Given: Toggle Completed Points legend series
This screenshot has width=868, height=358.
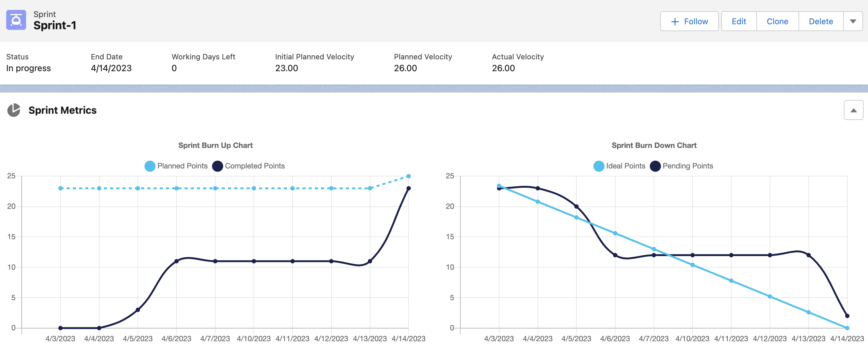Looking at the screenshot, I should (x=248, y=166).
